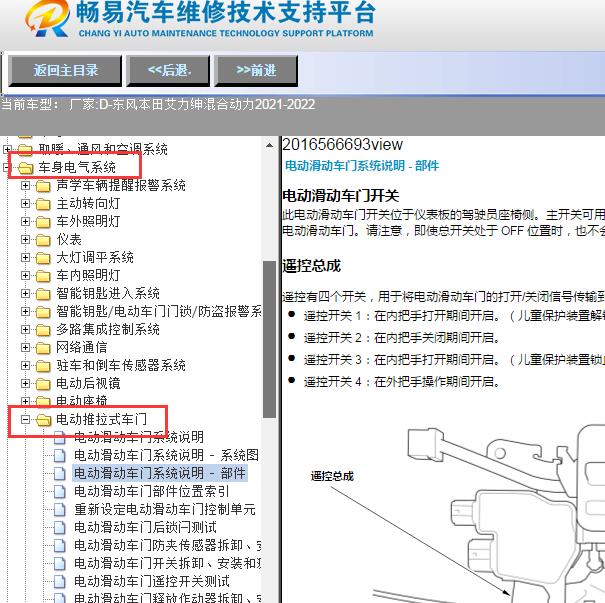605x603 pixels.
Task: Expand the 智能钥匙进入系统 node
Action: click(x=25, y=294)
